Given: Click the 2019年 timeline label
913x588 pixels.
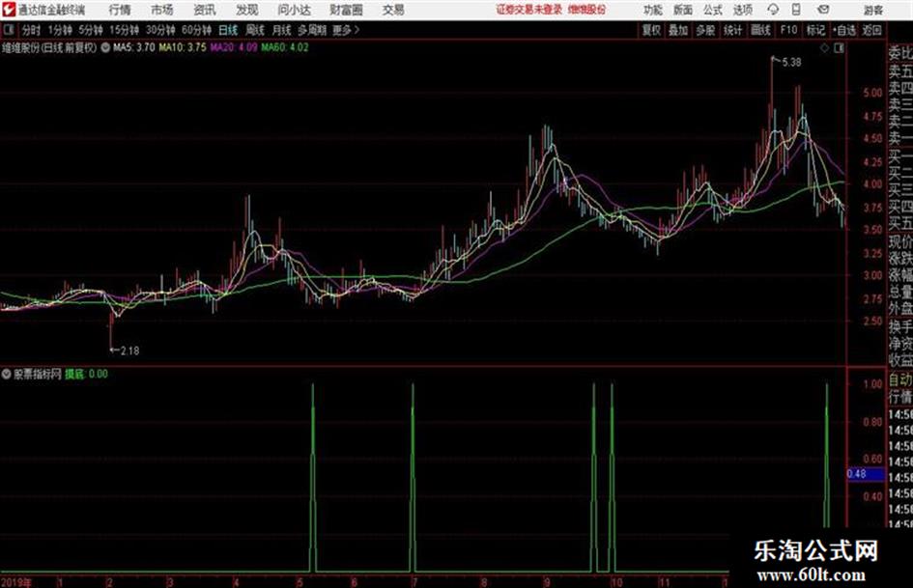Looking at the screenshot, I should pyautogui.click(x=16, y=582).
